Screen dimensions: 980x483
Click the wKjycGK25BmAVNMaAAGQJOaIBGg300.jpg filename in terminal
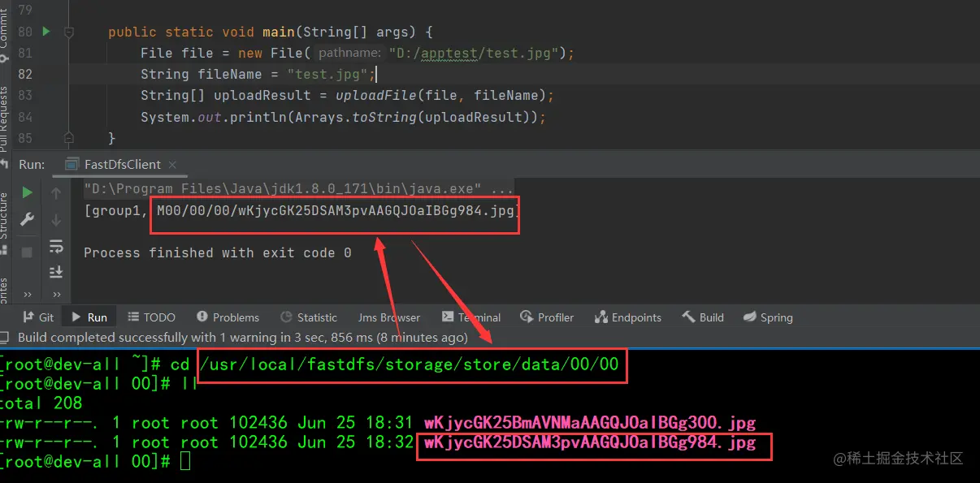pyautogui.click(x=590, y=423)
